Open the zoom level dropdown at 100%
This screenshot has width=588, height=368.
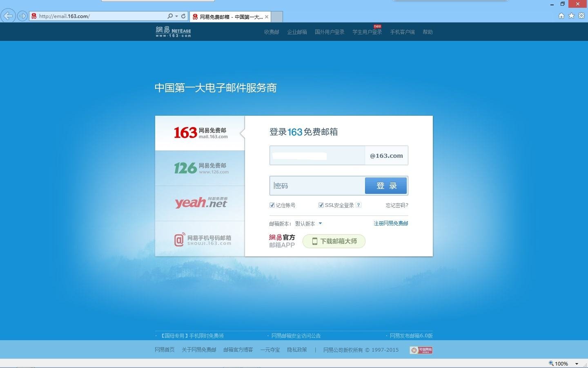577,364
